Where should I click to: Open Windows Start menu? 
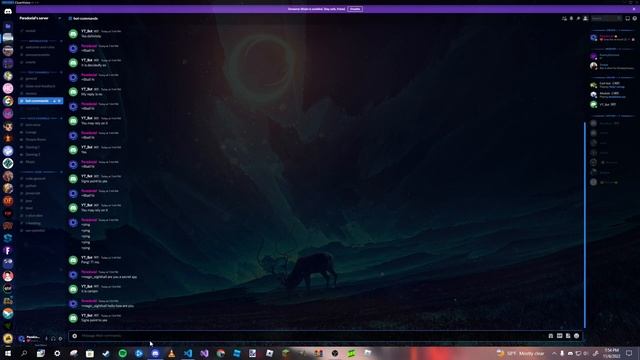coord(8,353)
